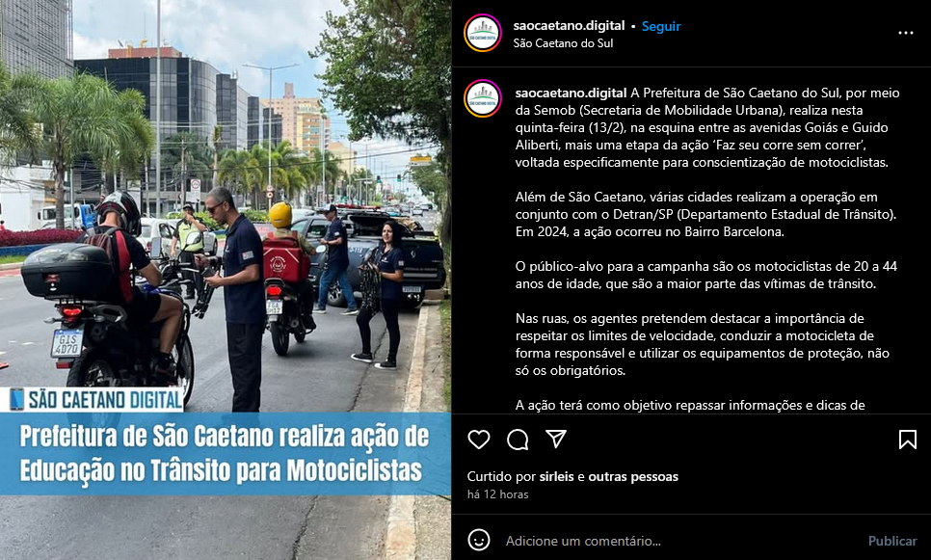
Task: Open comments via speech bubble icon
Action: (x=518, y=440)
